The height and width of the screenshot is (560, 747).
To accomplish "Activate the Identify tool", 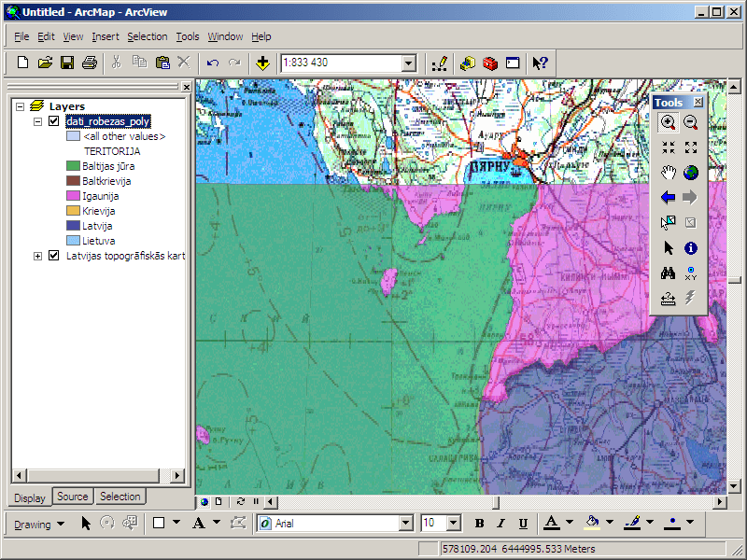I will tap(691, 247).
